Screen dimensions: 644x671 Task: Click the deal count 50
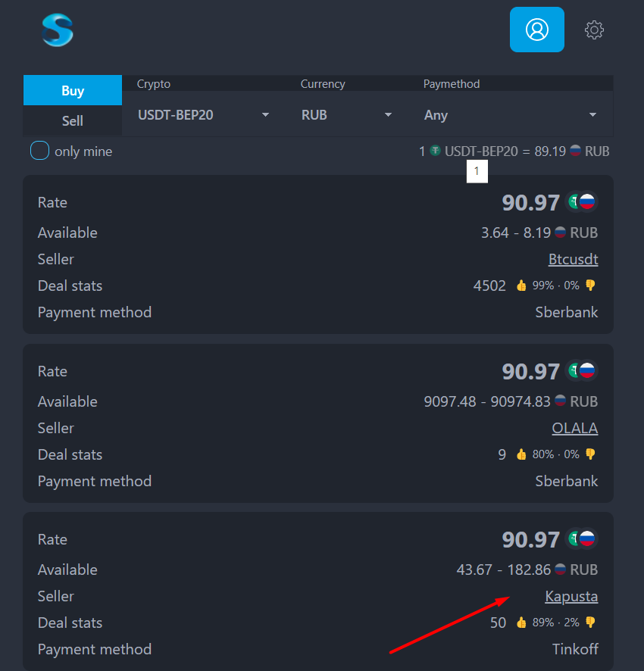498,623
